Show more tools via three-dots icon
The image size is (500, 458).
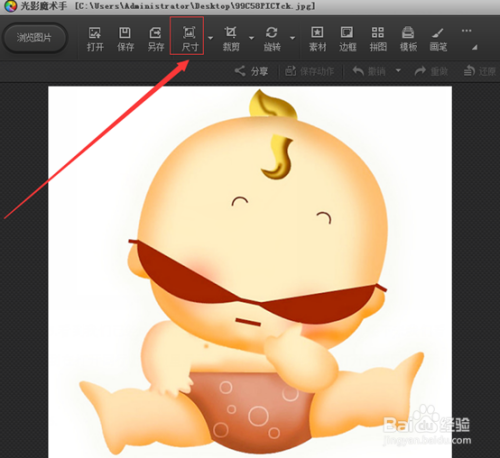click(x=466, y=31)
